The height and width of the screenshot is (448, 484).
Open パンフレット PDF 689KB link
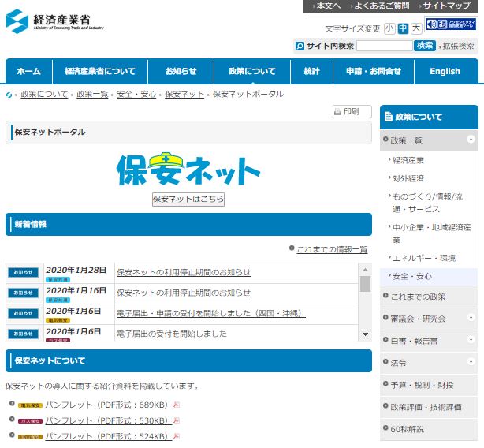(x=109, y=405)
